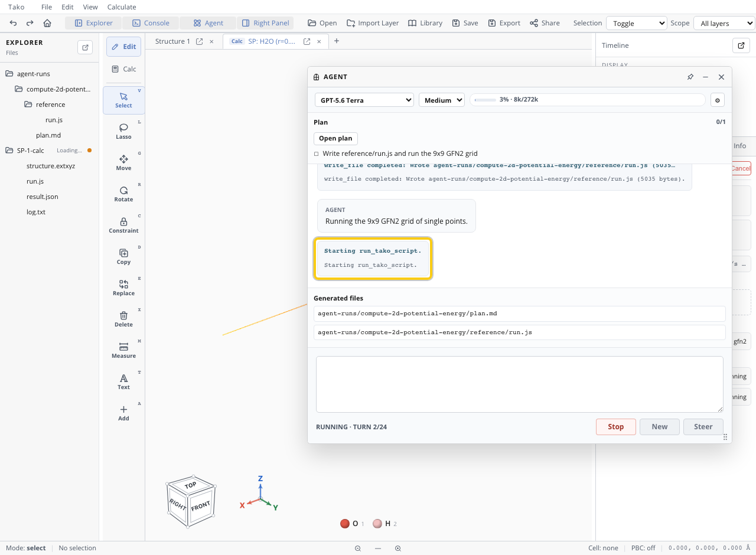Screen dimensions: 756x555
Task: Click the Open plan button
Action: point(335,138)
